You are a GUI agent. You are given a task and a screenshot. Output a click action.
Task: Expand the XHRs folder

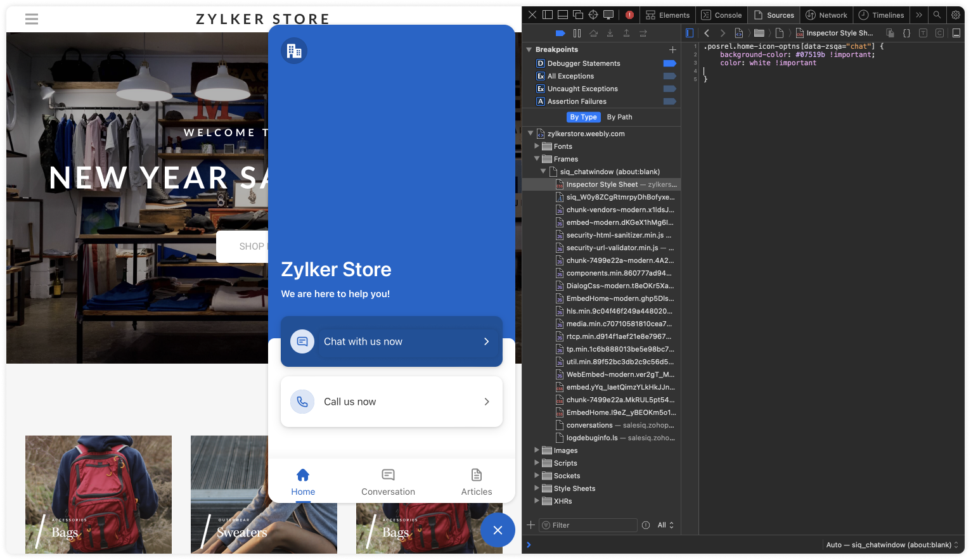[537, 501]
